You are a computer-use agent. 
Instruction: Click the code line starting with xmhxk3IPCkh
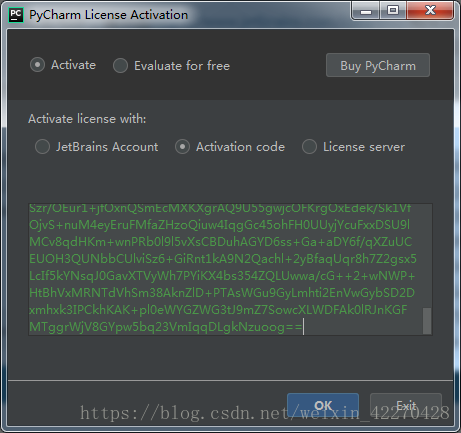tap(218, 310)
